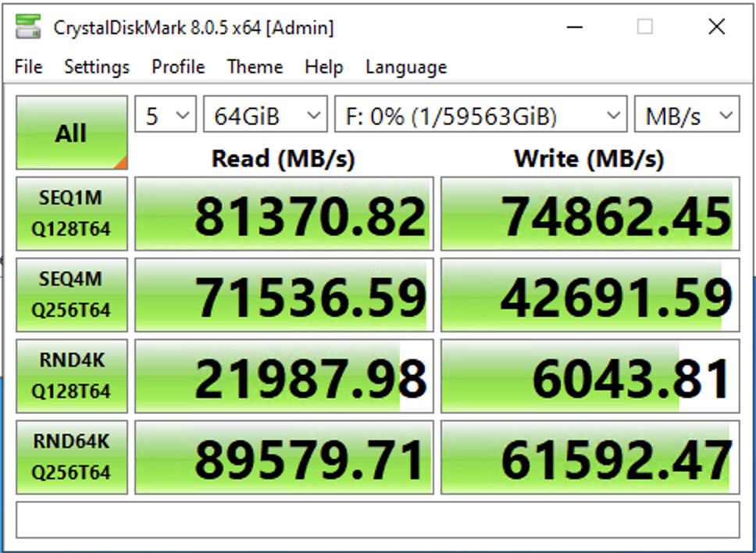Run all benchmarks with the All button

point(71,133)
